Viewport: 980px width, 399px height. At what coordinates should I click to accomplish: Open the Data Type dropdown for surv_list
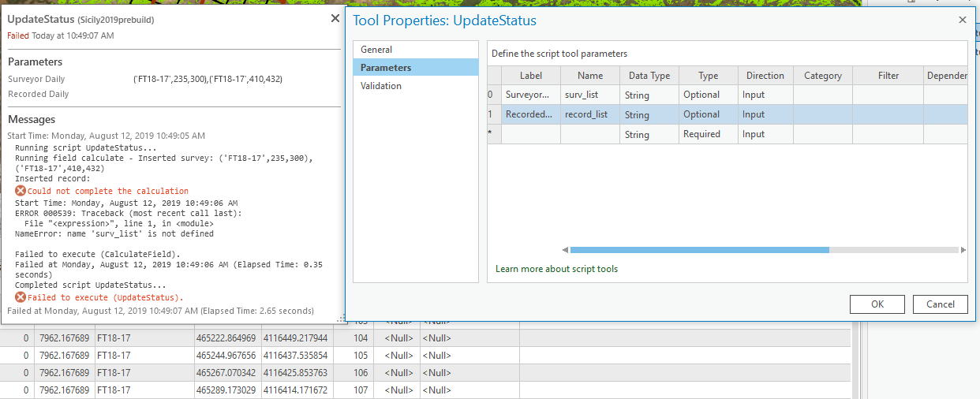649,95
